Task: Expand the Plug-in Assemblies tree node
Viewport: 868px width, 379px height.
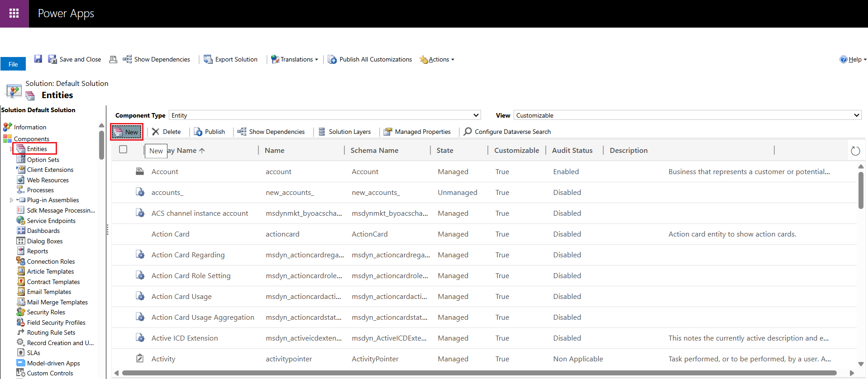Action: [x=11, y=200]
